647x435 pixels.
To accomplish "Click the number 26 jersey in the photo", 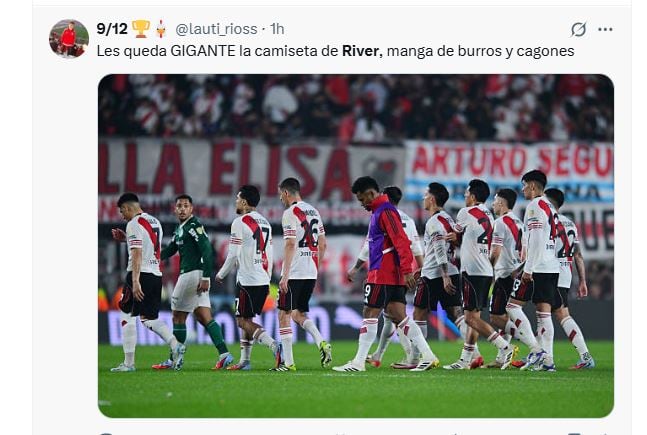I will 303,239.
